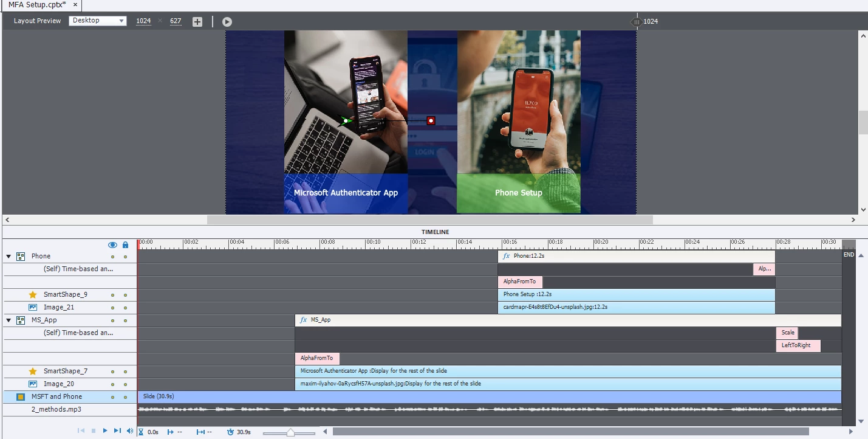Click the image icon beside Image_21

33,307
